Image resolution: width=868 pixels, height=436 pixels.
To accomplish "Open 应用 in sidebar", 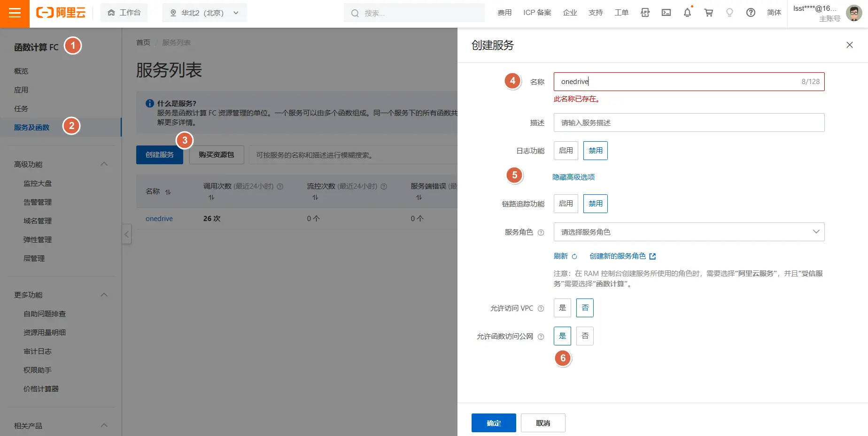I will 21,90.
